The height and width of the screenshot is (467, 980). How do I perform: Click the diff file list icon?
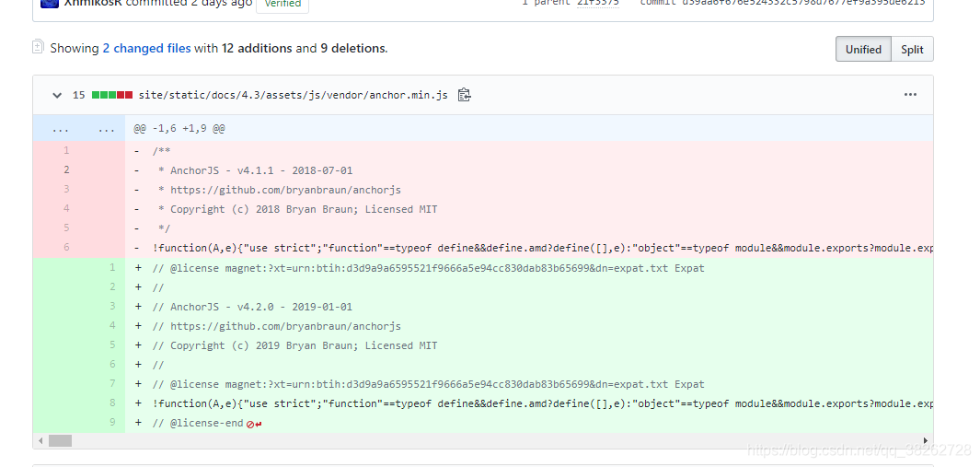(38, 46)
